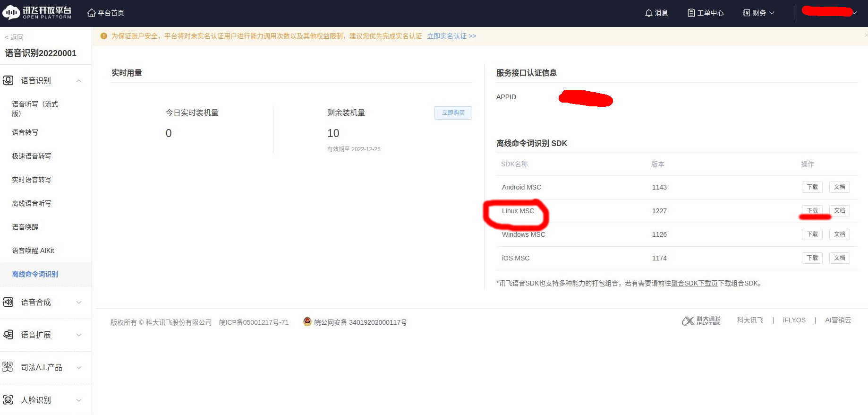Image resolution: width=868 pixels, height=415 pixels.
Task: Expand the 语音扩展 section chevron
Action: [79, 335]
